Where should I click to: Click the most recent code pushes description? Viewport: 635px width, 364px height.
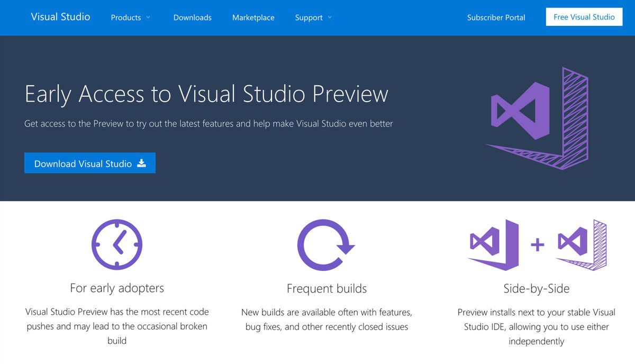[x=117, y=326]
